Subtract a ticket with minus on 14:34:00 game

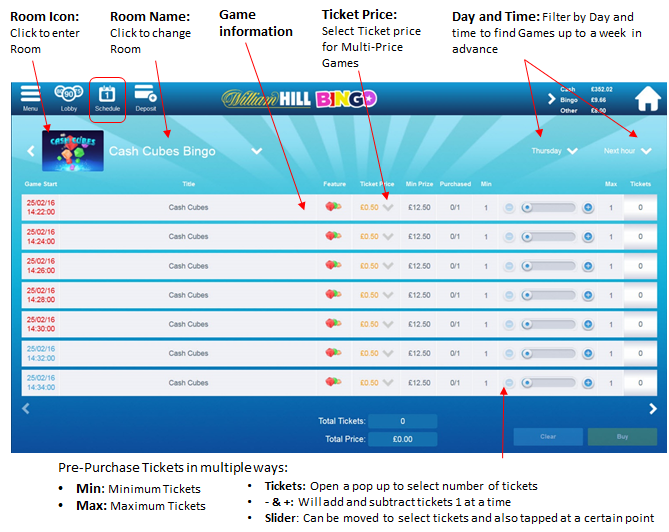point(509,383)
